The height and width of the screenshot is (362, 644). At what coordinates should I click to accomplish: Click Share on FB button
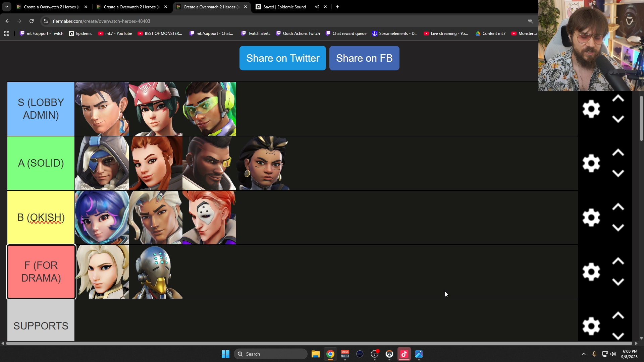coord(364,58)
